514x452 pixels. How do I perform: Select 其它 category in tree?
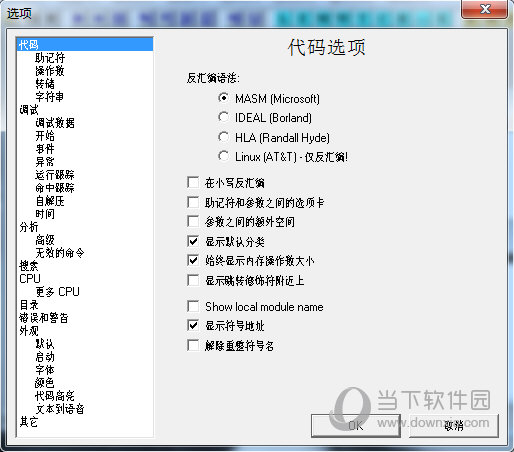[29, 422]
